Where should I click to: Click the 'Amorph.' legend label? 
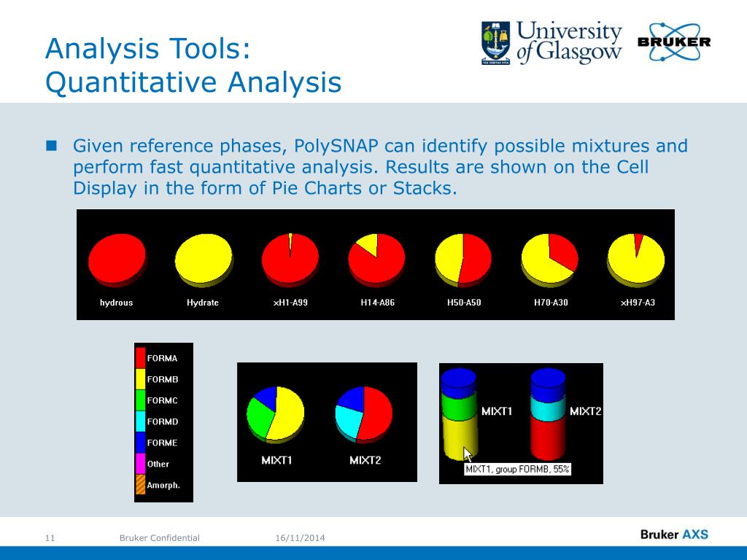click(x=163, y=485)
